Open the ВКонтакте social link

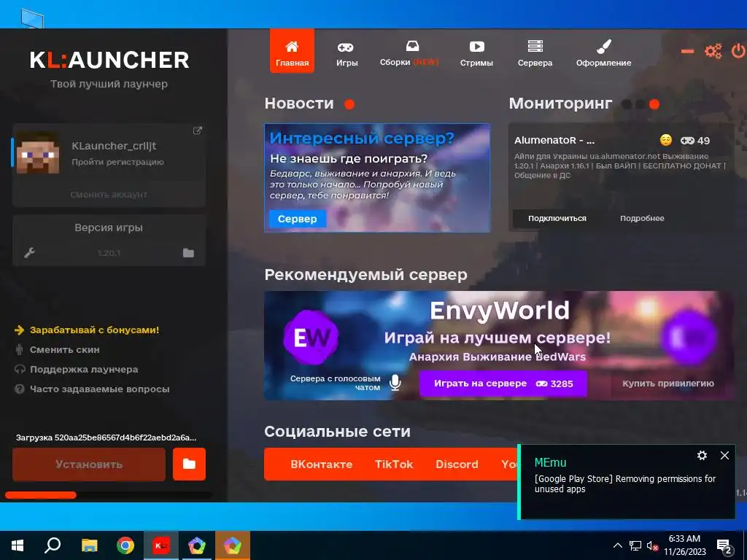coord(322,464)
